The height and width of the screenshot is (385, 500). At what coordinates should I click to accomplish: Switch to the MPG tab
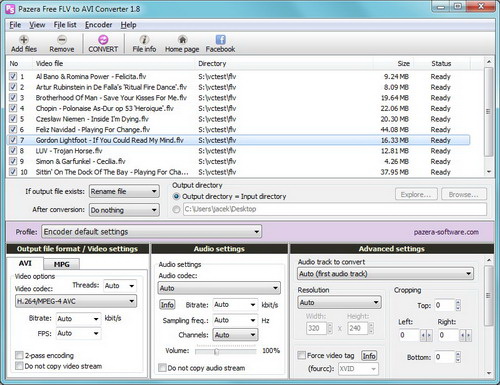pos(62,264)
